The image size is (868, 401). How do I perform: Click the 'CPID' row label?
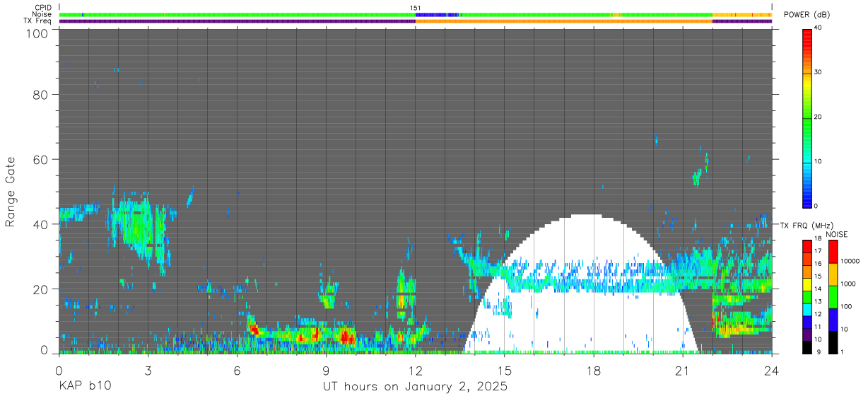(x=43, y=8)
